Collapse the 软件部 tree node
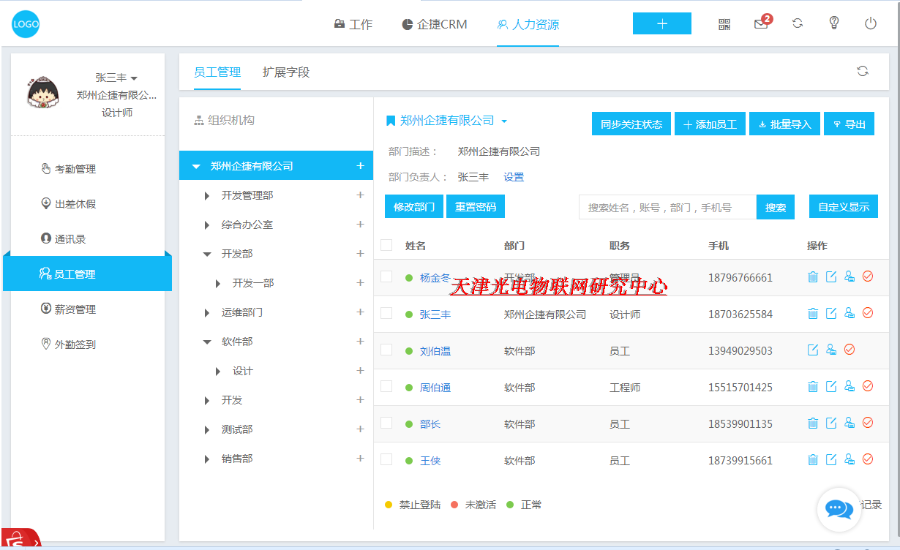 (x=207, y=342)
